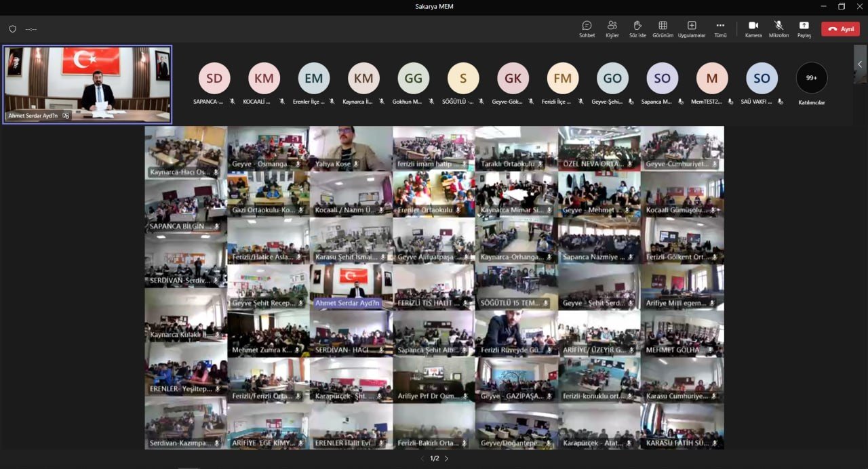This screenshot has height=469, width=868.
Task: Open the 99+ Katılımcılar overflow
Action: [x=811, y=78]
